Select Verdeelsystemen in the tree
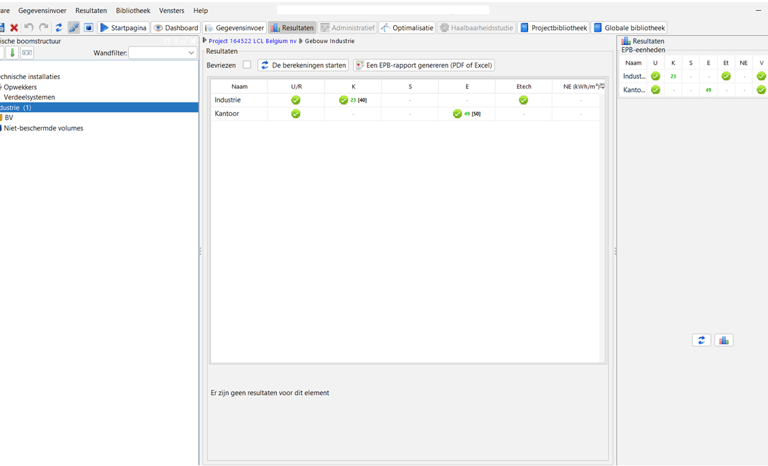 click(x=29, y=97)
